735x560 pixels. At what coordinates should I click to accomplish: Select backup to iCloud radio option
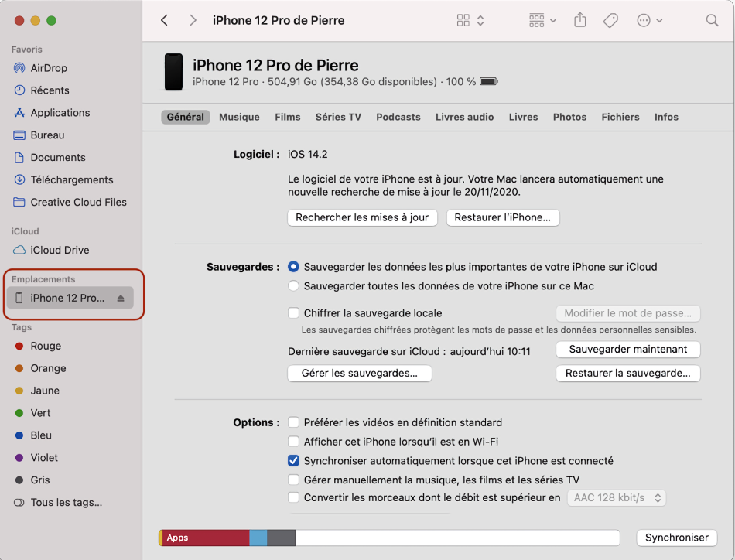pos(293,267)
